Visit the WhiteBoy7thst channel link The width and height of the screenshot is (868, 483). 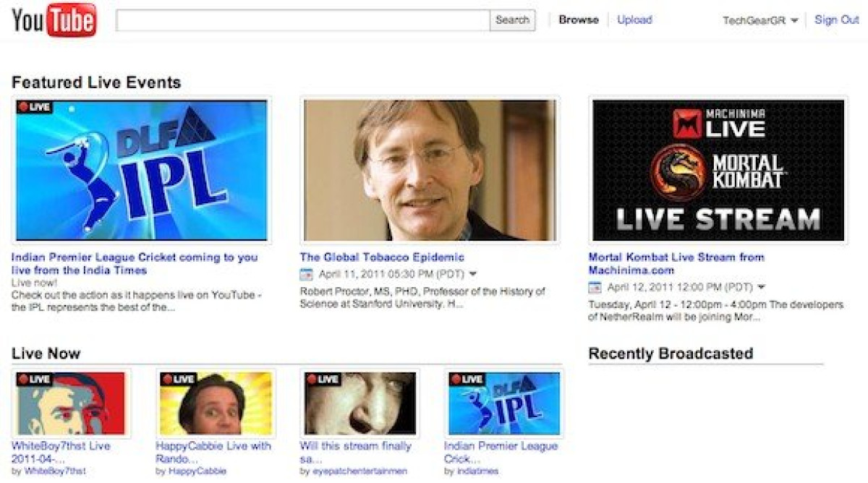(55, 471)
